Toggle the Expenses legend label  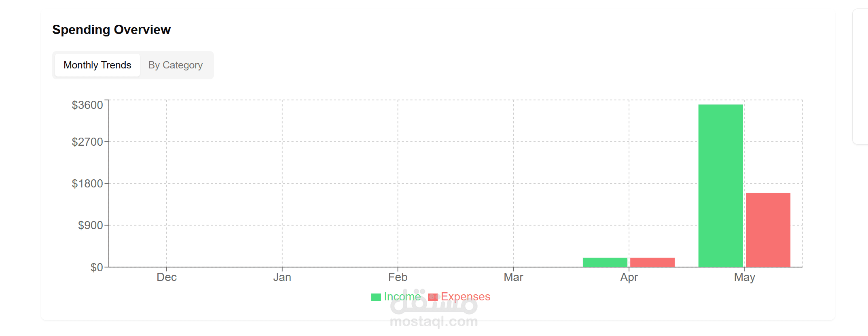[466, 297]
